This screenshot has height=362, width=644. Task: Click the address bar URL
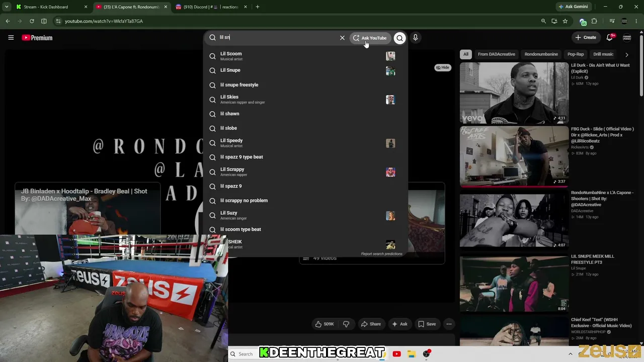pyautogui.click(x=104, y=21)
